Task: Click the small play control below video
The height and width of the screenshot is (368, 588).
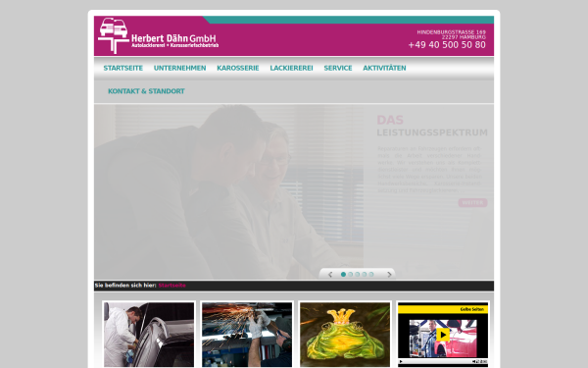Action: 401,361
